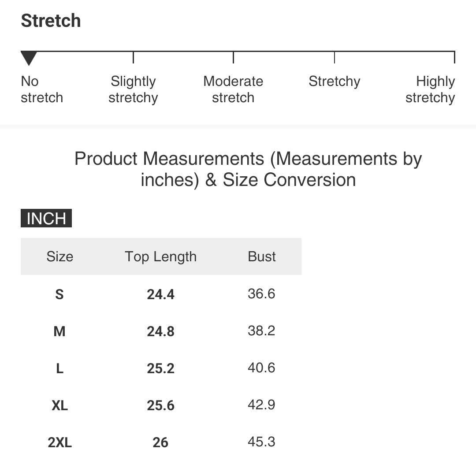This screenshot has height=460, width=476.
Task: Select the XL size row
Action: click(x=161, y=405)
